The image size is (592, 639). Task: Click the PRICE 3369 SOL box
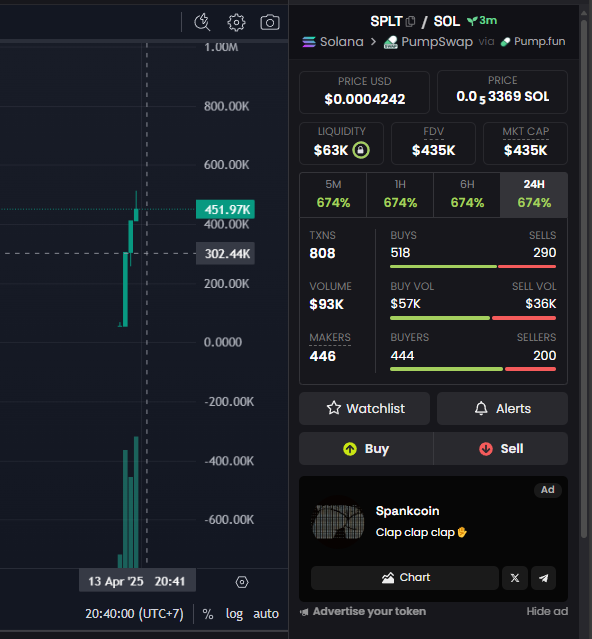(502, 92)
